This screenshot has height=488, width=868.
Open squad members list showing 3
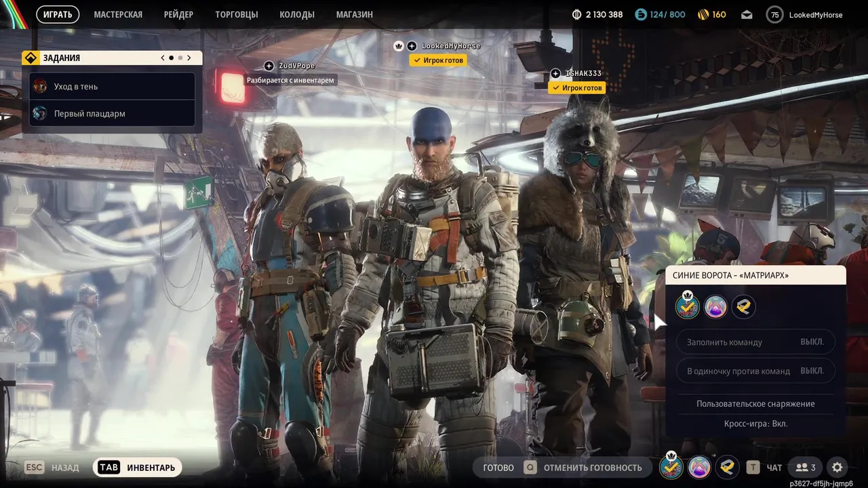[x=806, y=467]
